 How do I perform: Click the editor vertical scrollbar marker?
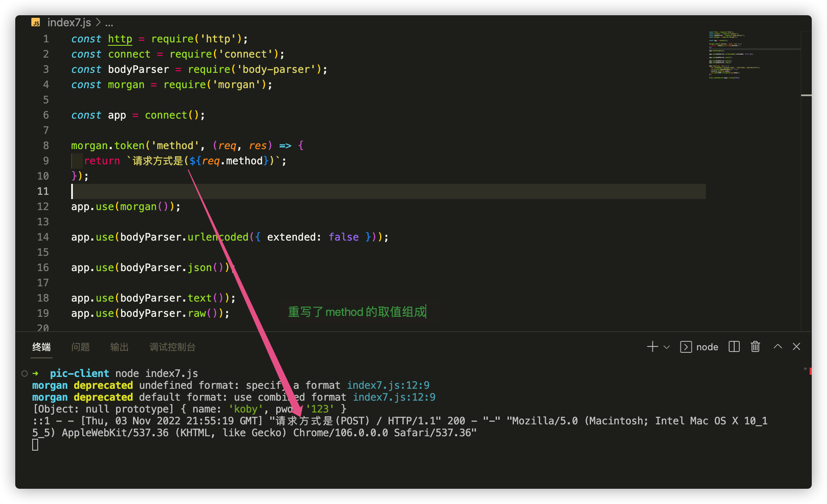(x=806, y=95)
